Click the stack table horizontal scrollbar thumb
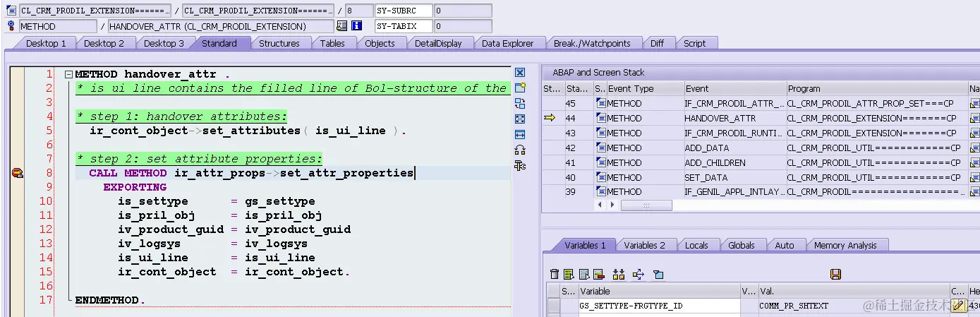This screenshot has height=317, width=980. (646, 205)
